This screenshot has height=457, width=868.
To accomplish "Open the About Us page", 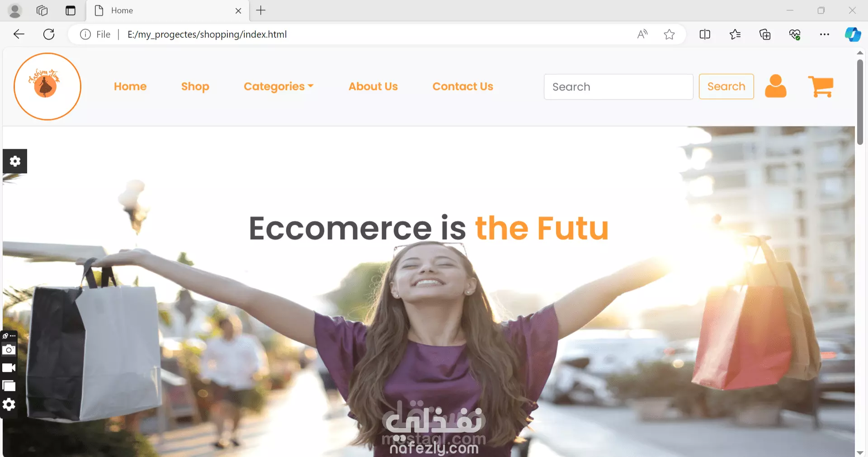I will pos(373,86).
